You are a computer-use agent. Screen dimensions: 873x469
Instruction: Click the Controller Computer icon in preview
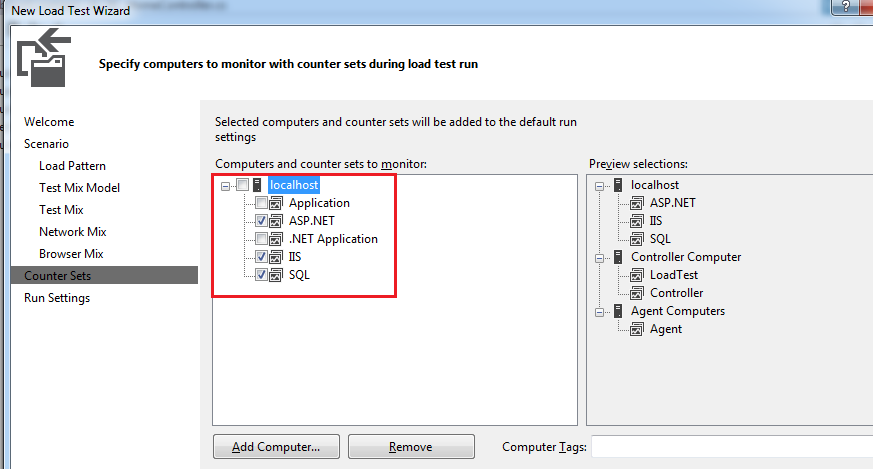(x=618, y=257)
